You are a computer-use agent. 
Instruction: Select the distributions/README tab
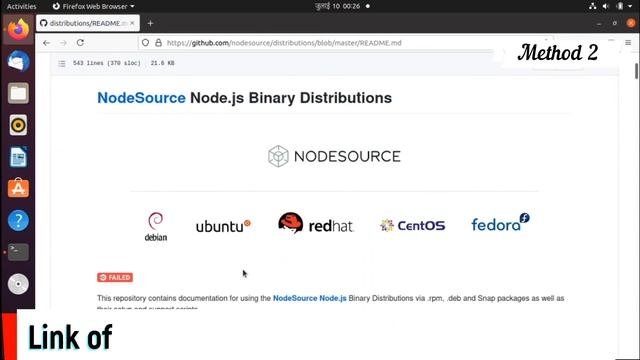click(x=88, y=23)
